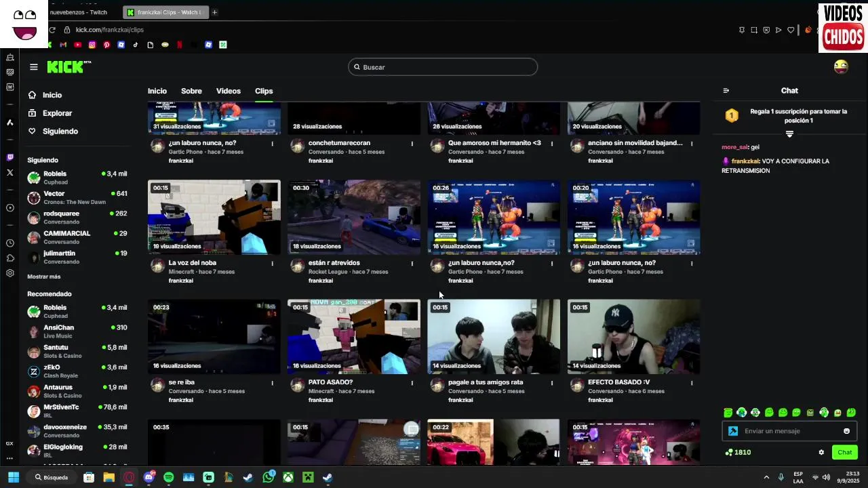
Task: Open zEkO in recommended channels
Action: [77, 371]
